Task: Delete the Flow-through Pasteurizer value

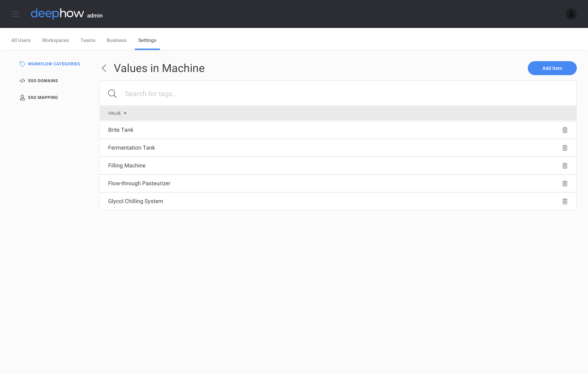Action: click(565, 183)
